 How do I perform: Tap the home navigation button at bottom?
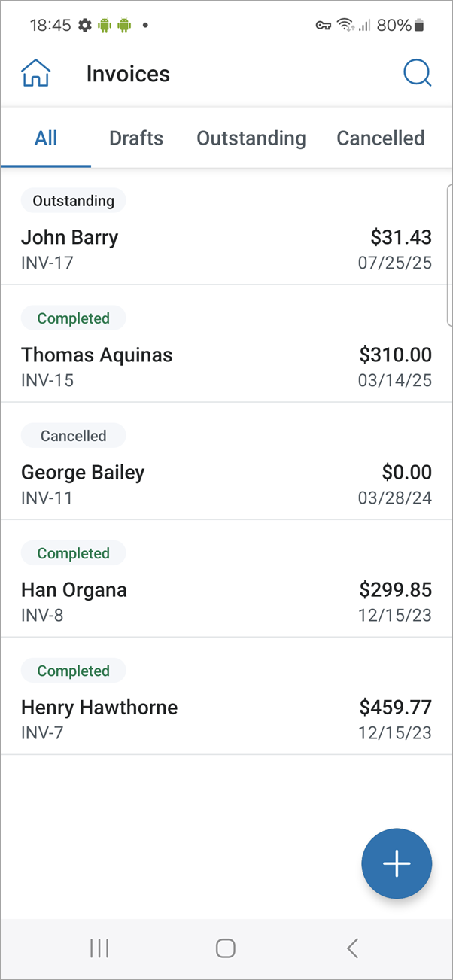[x=226, y=948]
